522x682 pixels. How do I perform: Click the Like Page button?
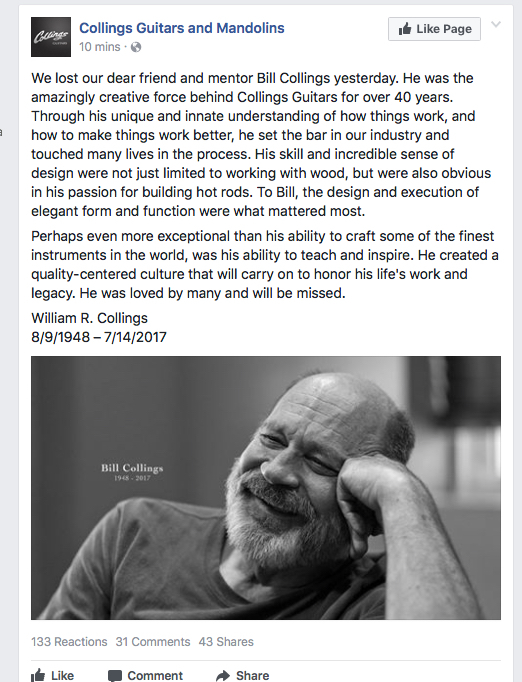434,29
